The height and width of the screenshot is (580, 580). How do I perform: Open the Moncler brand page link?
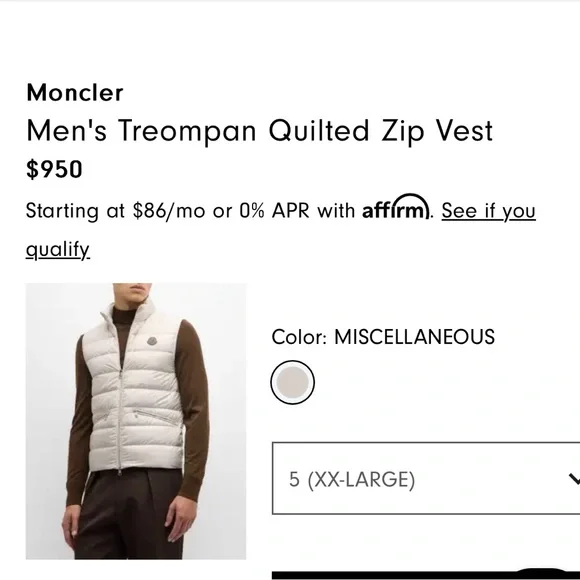(75, 92)
